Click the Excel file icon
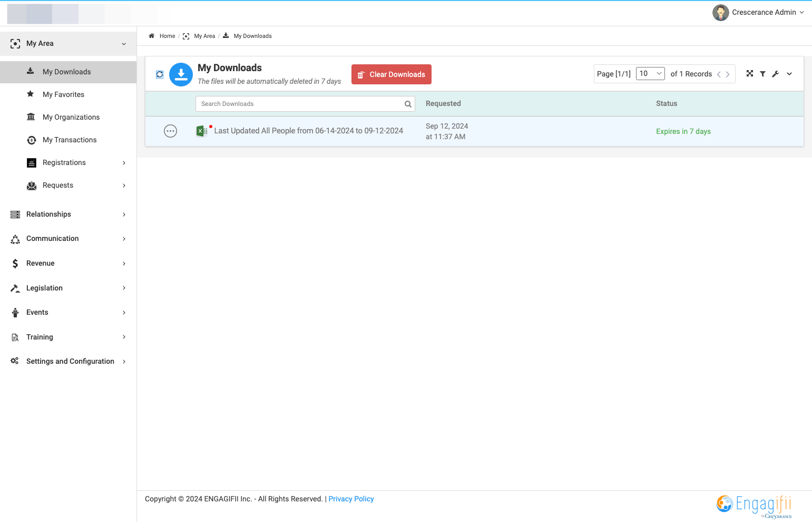Viewport: 812px width, 523px height. [x=201, y=131]
